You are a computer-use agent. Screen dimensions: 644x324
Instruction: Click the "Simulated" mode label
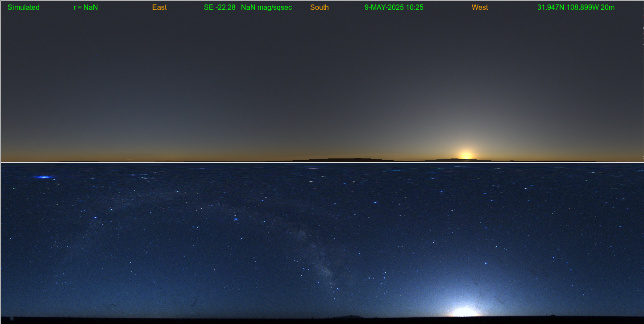(x=24, y=7)
